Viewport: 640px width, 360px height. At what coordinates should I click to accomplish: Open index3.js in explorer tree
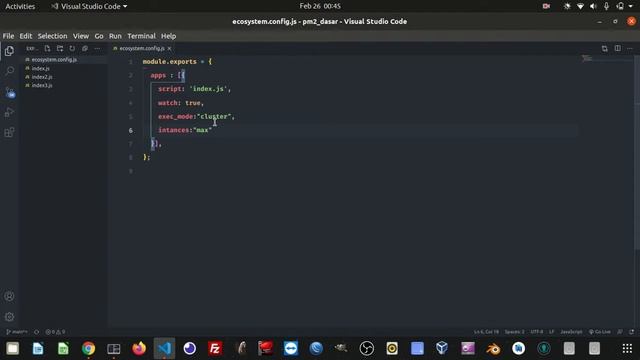click(42, 85)
